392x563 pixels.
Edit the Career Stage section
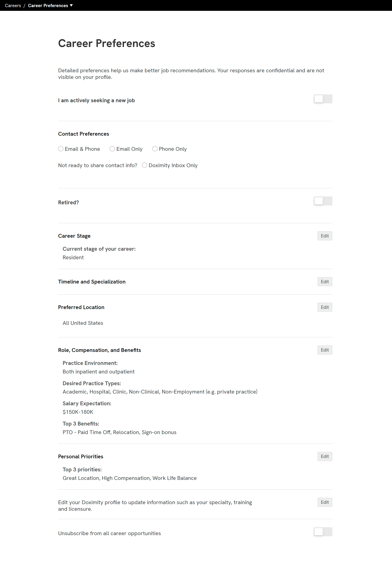point(325,236)
